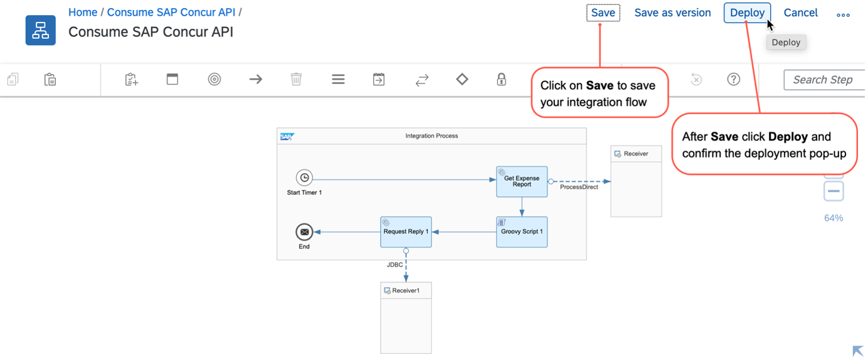This screenshot has width=868, height=360.
Task: Select the Receiver participant box
Action: click(x=636, y=181)
